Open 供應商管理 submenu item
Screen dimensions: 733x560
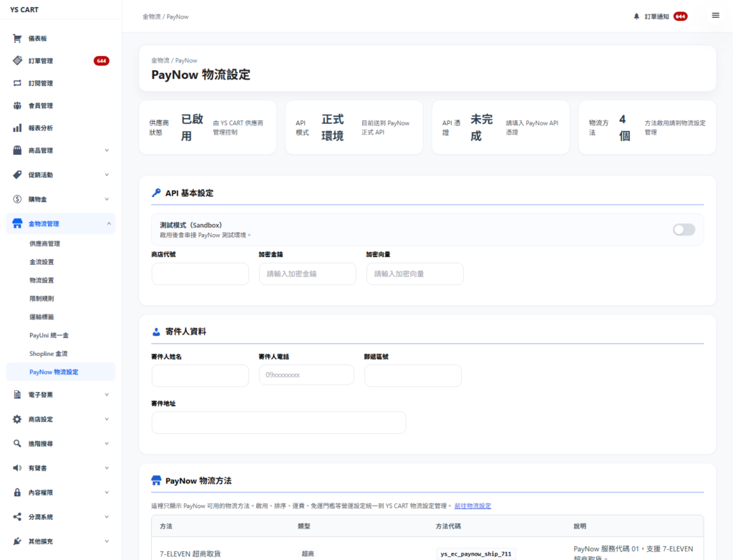point(45,243)
